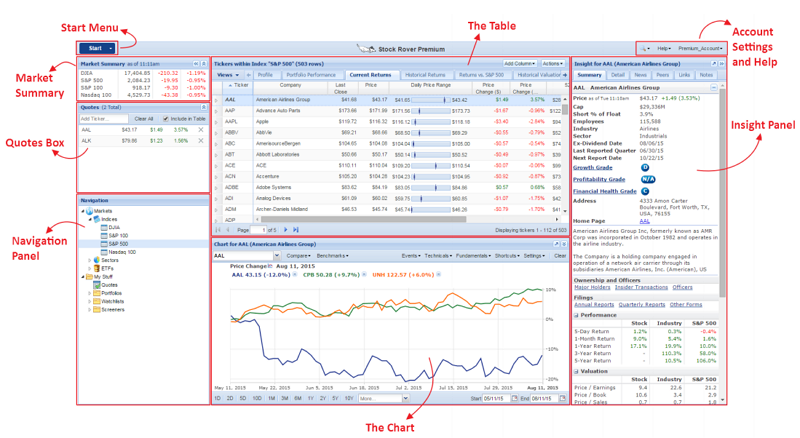The image size is (800, 438).
Task: Open the chart More periods dropdown
Action: point(406,398)
